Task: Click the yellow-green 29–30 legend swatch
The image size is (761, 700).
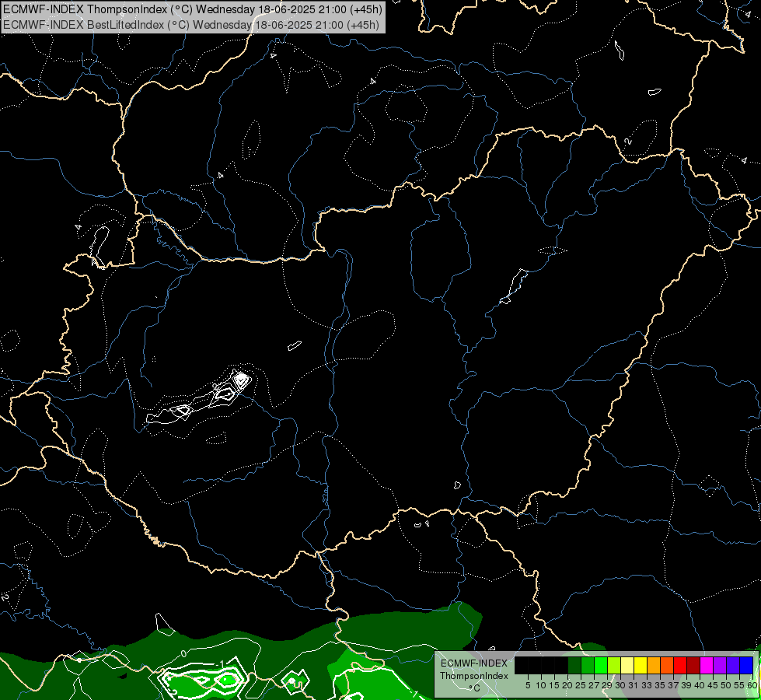Action: [x=614, y=665]
